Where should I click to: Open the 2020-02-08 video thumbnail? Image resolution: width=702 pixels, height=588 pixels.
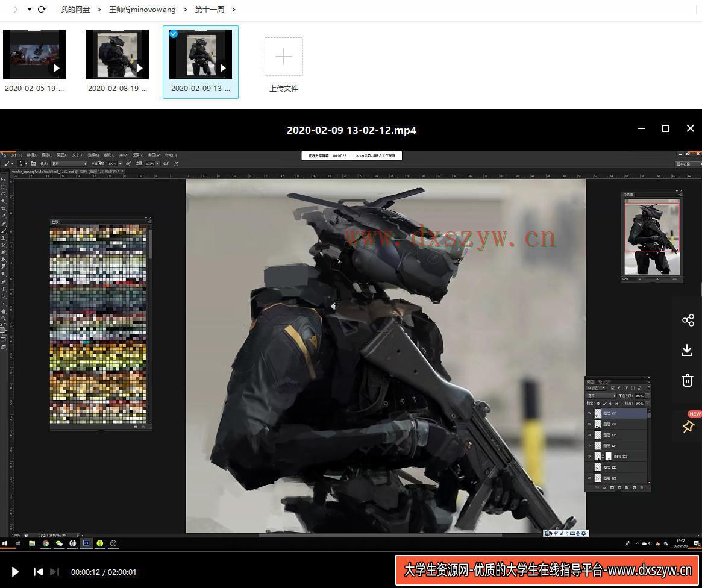coord(118,54)
